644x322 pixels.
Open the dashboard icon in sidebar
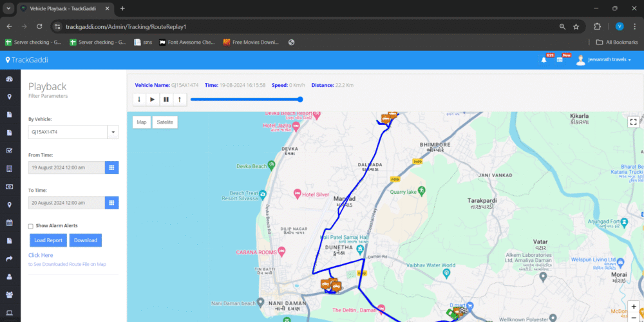click(10, 79)
